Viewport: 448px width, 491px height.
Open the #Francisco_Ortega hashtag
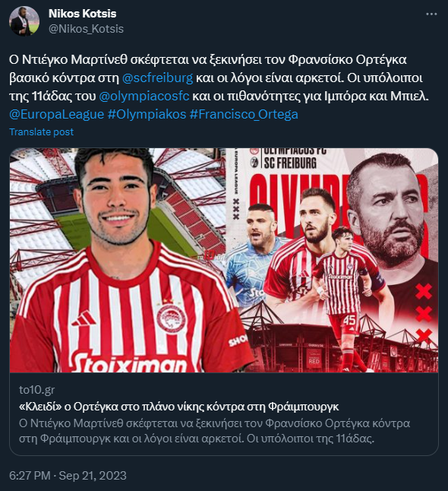[244, 114]
